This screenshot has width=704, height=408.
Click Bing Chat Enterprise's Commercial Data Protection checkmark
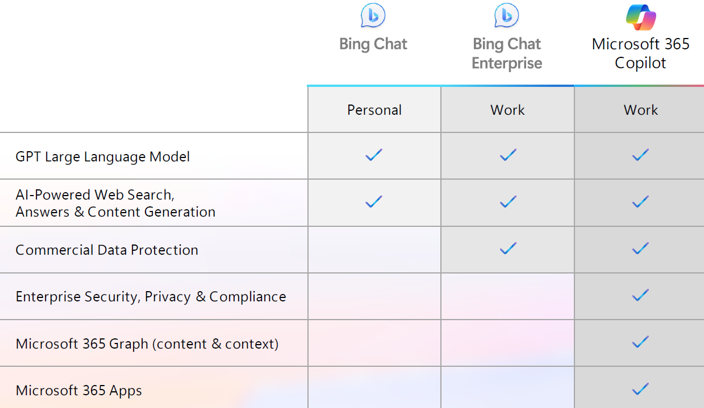508,248
